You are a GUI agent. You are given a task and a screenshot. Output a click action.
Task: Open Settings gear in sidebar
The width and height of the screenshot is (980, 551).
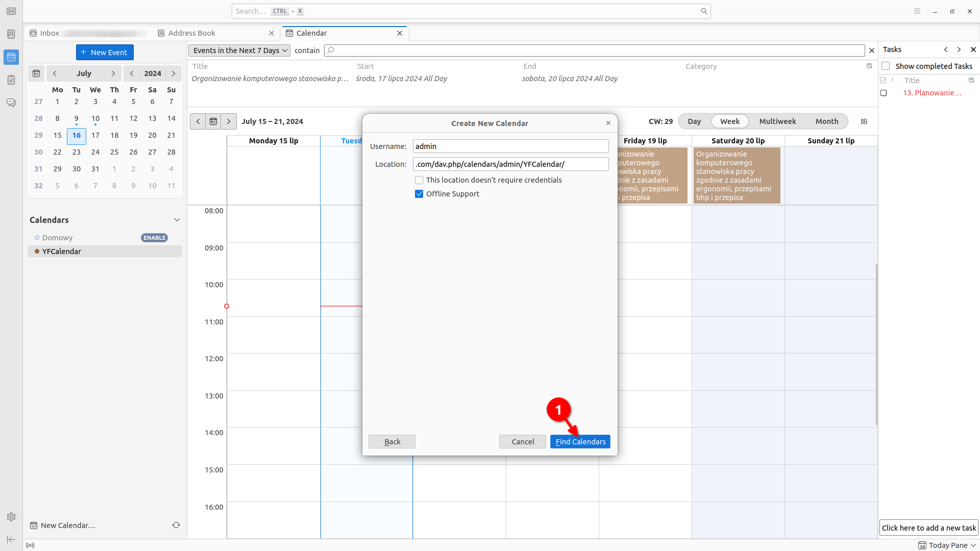pyautogui.click(x=11, y=517)
